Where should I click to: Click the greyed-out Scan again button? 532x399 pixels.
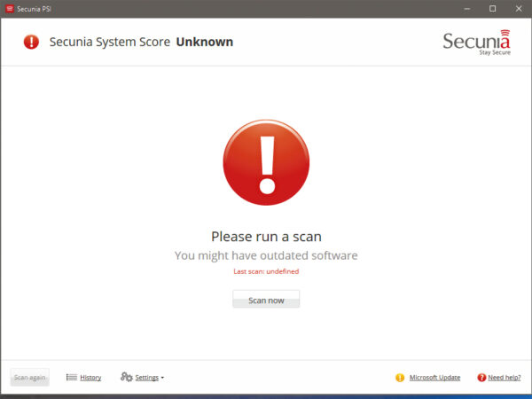(30, 377)
